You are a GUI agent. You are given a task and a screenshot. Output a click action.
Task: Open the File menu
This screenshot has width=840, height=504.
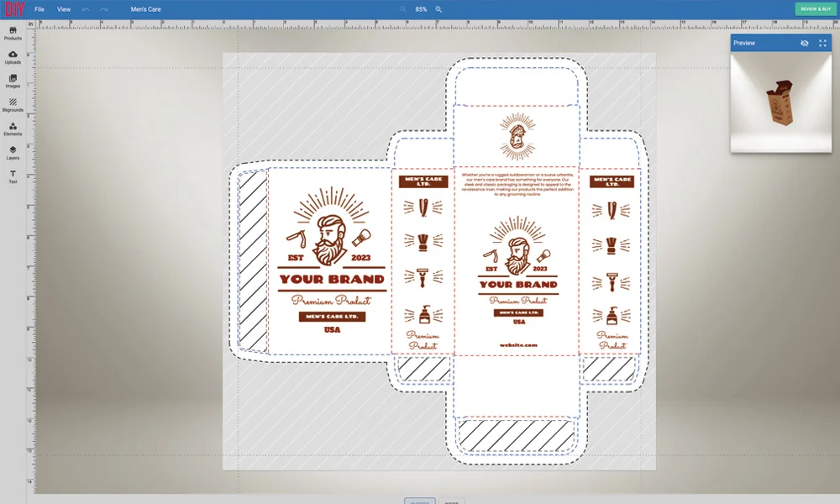click(39, 8)
